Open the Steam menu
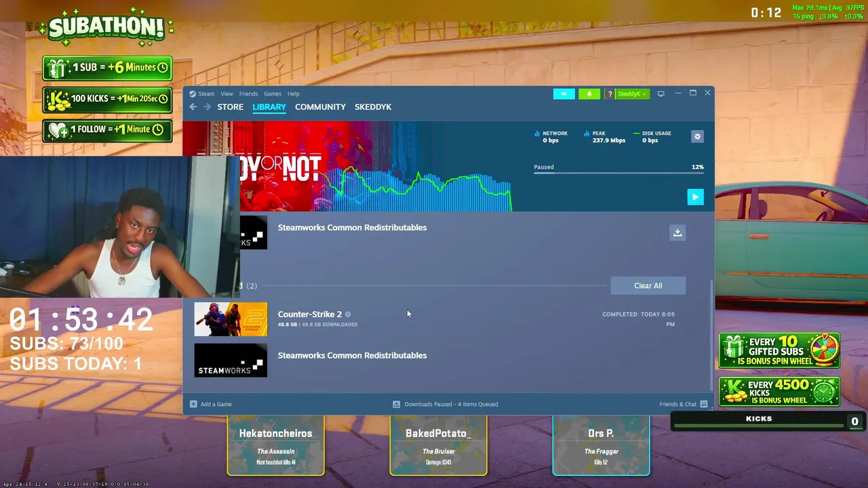 (206, 94)
